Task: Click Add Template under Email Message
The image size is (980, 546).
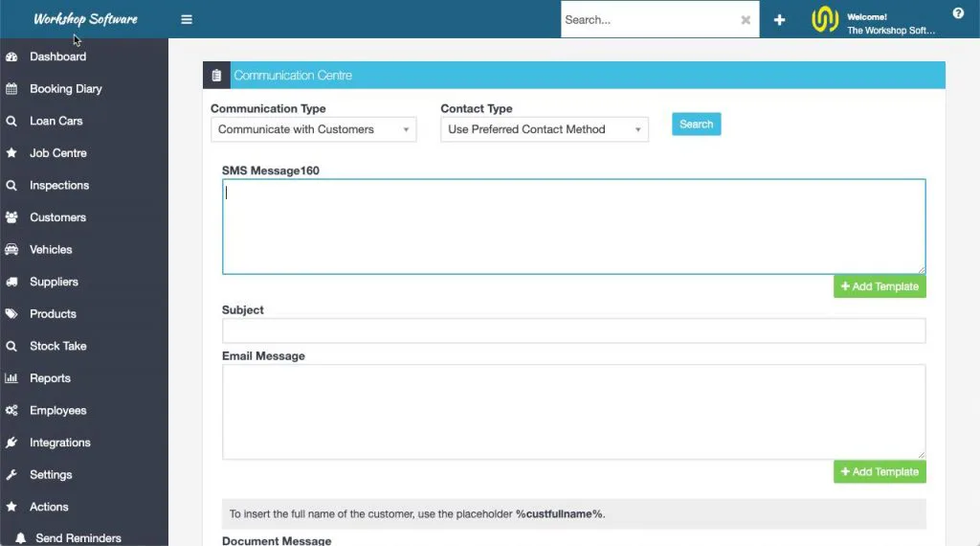Action: pyautogui.click(x=880, y=471)
